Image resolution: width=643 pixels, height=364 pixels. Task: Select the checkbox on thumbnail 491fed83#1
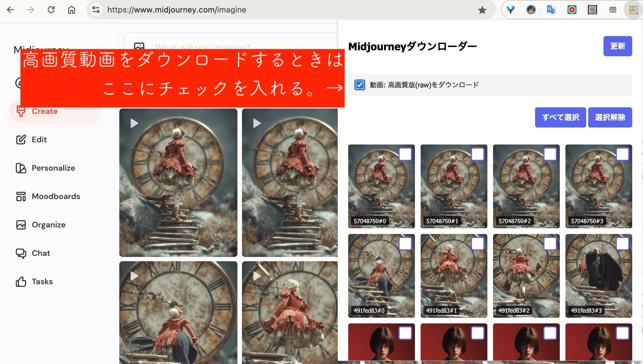pyautogui.click(x=478, y=244)
